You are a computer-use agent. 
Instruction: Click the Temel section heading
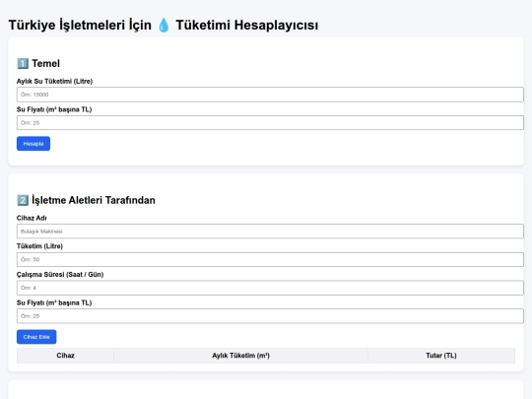(45, 63)
